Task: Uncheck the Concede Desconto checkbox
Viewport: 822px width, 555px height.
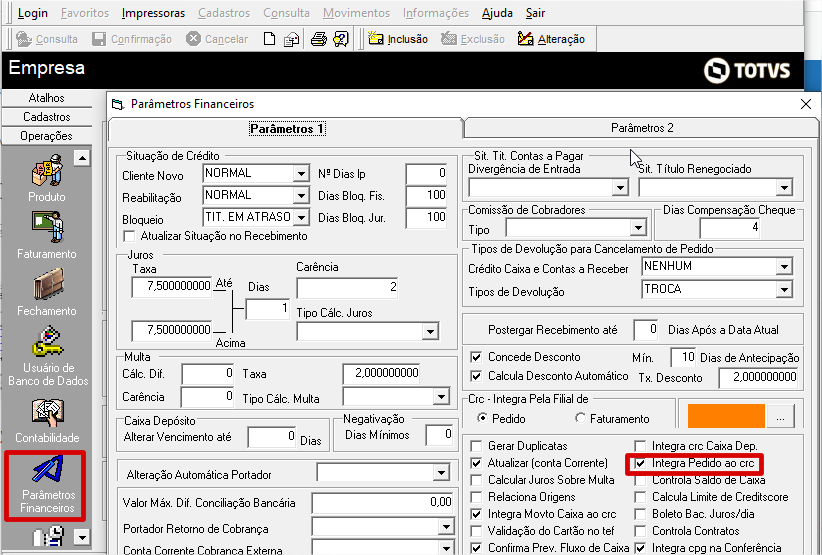Action: (476, 357)
